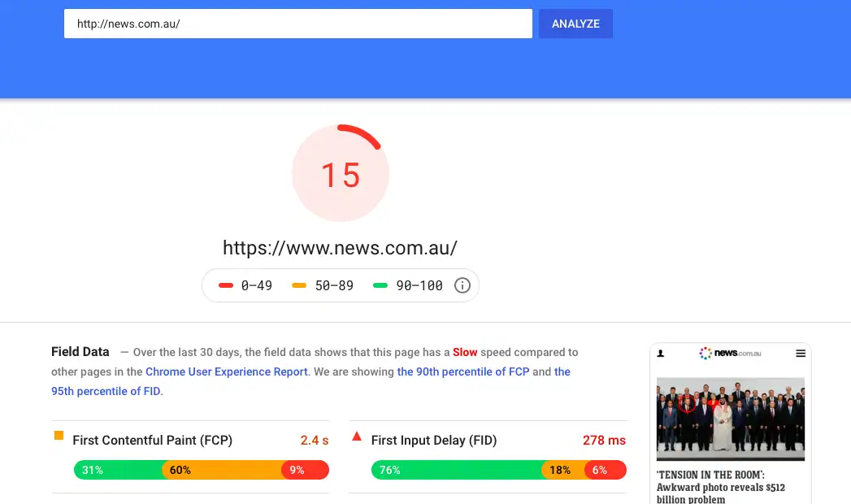Image resolution: width=851 pixels, height=504 pixels.
Task: Open the Chrome User Experience Report link
Action: (227, 371)
